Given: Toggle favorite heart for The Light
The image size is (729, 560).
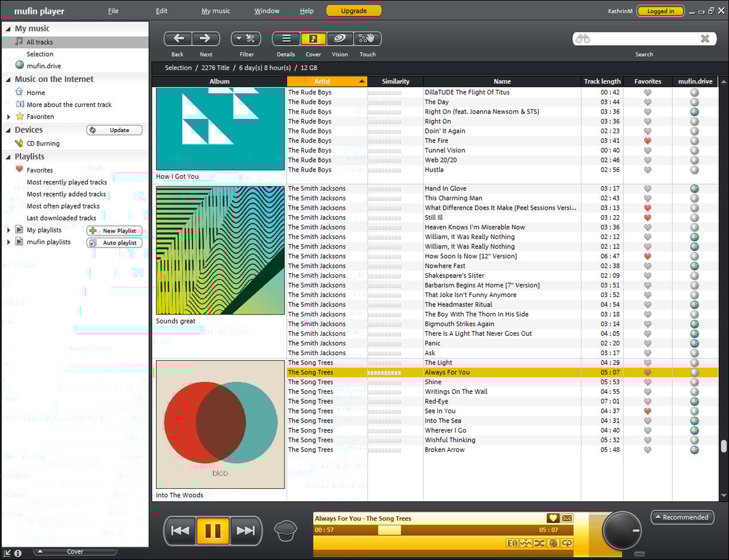Looking at the screenshot, I should [647, 363].
